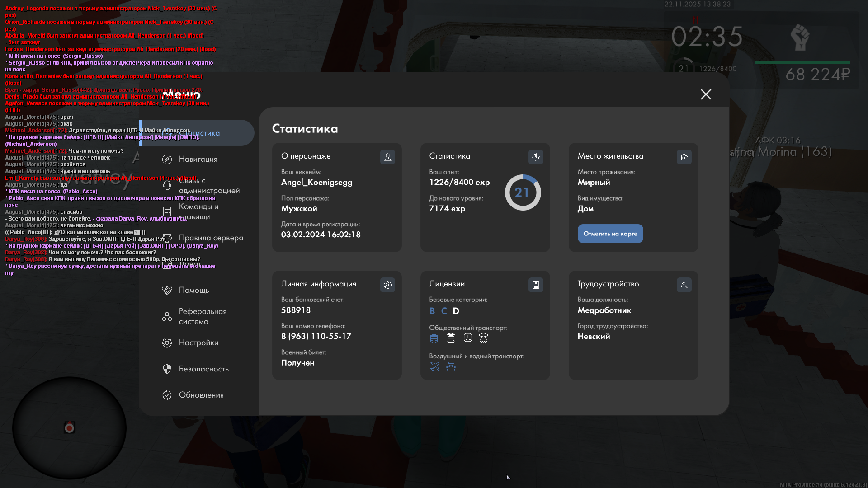Click the airplane license icon
This screenshot has width=868, height=488.
point(434,366)
